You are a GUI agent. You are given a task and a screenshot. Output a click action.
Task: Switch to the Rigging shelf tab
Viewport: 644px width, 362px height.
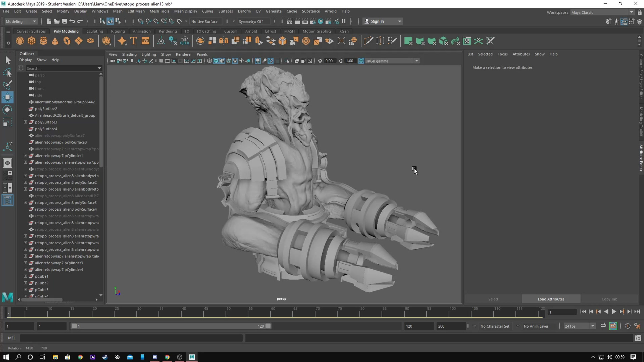click(118, 31)
